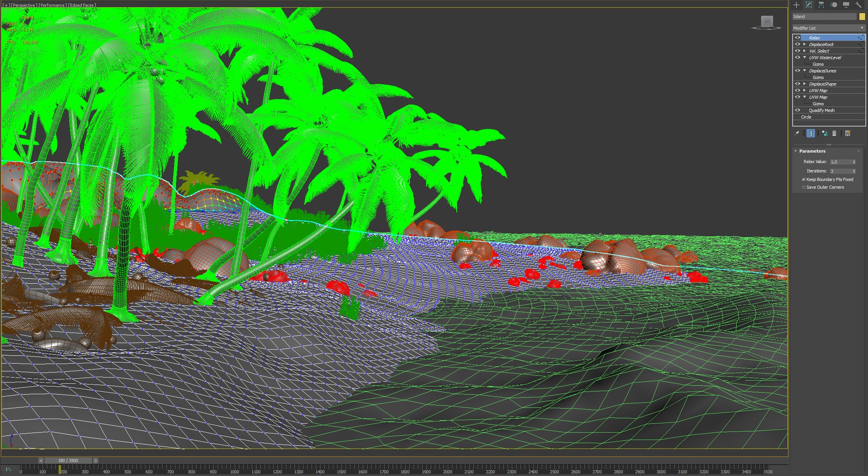Select the Relax modifier in stack

pos(815,38)
